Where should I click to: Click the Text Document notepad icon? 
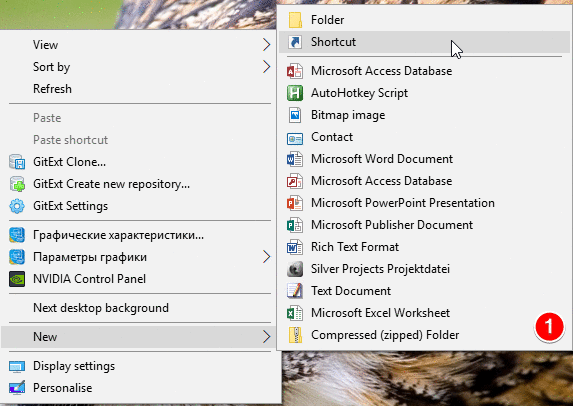pyautogui.click(x=295, y=291)
